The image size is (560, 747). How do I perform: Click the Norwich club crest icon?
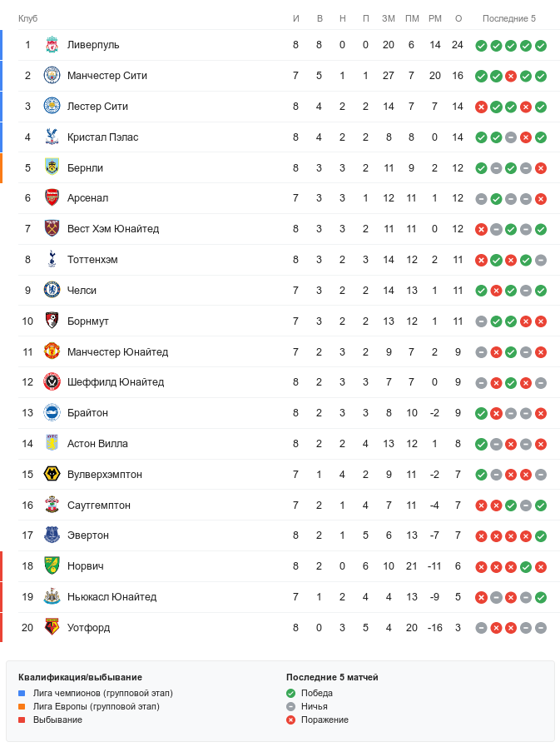click(x=52, y=566)
